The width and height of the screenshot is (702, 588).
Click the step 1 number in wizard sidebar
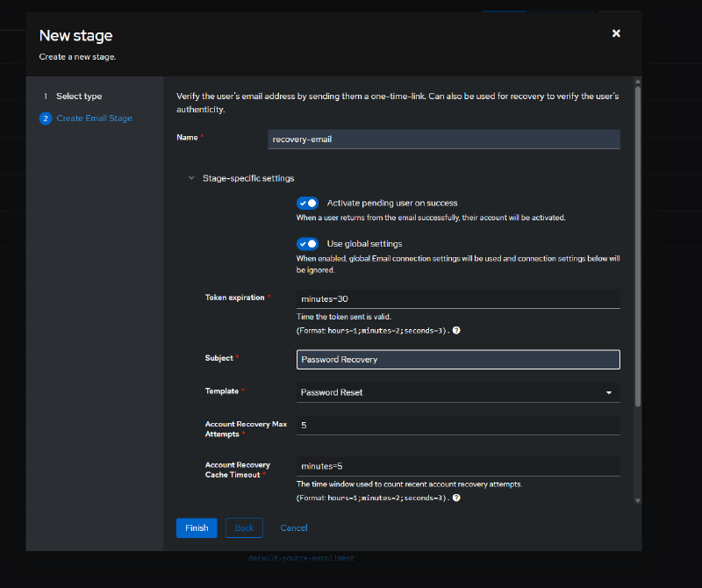tap(46, 97)
